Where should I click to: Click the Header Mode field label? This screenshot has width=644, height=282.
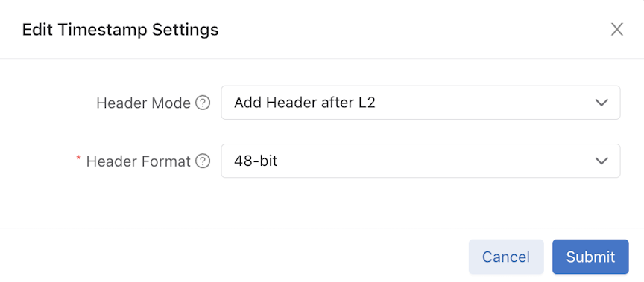click(143, 103)
